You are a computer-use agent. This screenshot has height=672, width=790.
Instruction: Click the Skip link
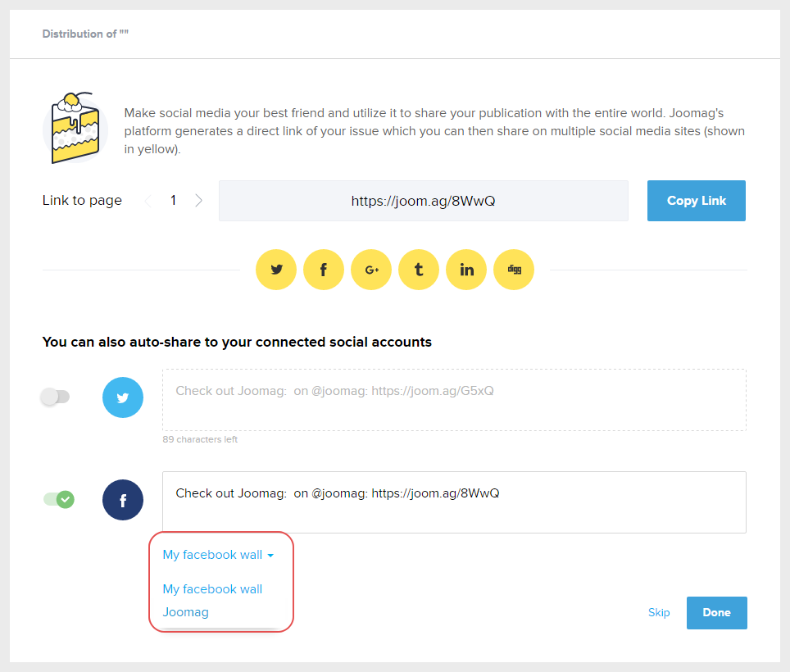click(659, 612)
